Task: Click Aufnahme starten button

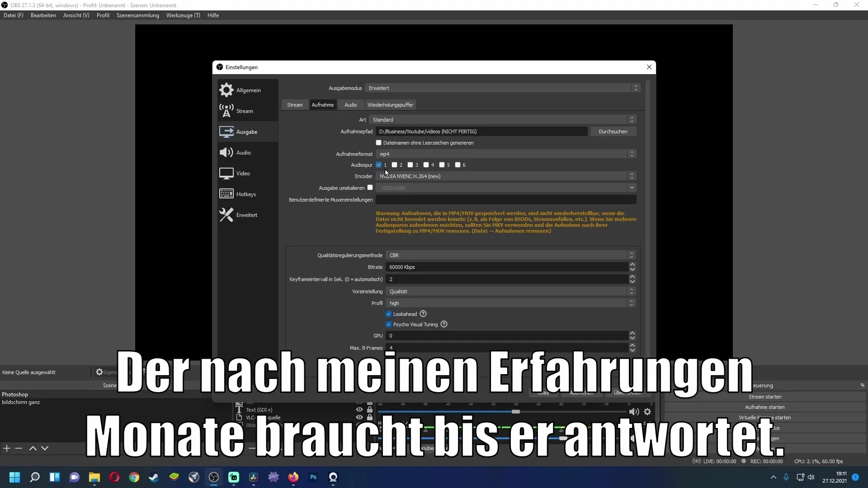Action: [x=765, y=407]
